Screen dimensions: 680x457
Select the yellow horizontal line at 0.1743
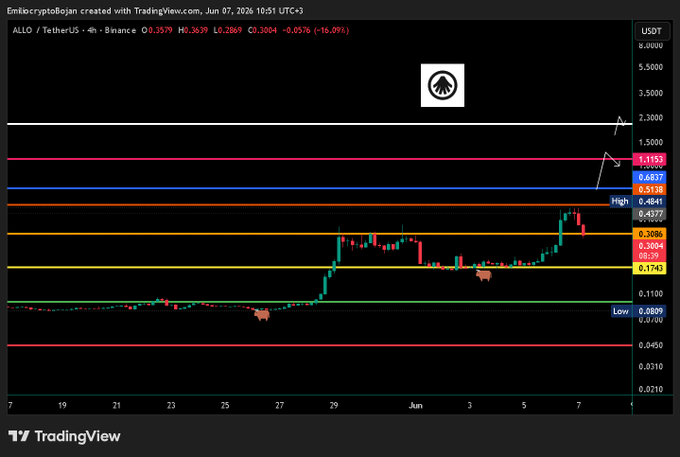click(x=320, y=267)
